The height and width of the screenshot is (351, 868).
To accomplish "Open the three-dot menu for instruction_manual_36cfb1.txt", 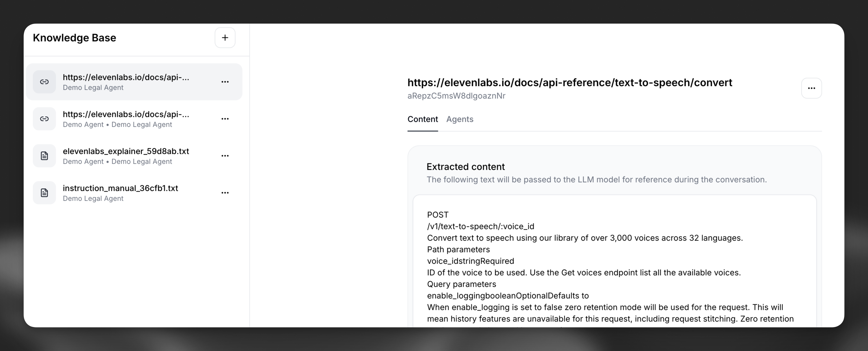I will coord(225,192).
